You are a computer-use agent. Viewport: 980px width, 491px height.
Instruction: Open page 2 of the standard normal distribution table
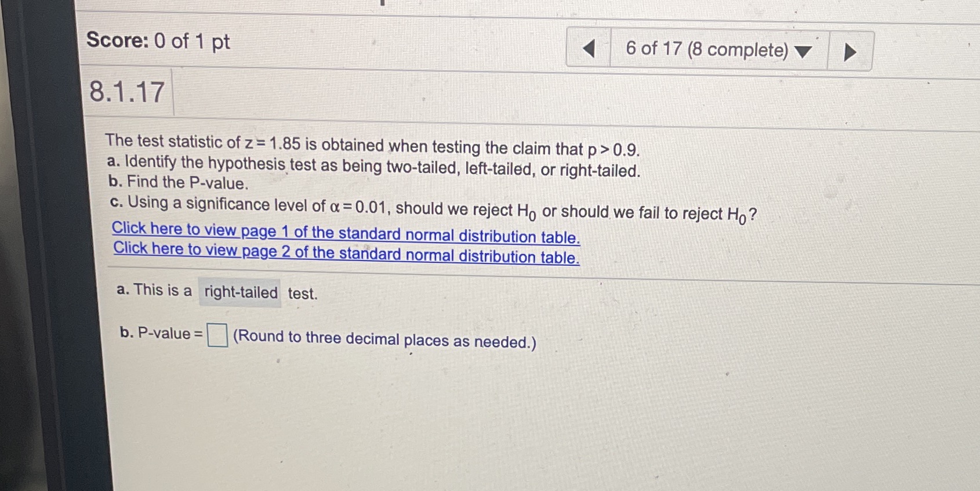347,252
